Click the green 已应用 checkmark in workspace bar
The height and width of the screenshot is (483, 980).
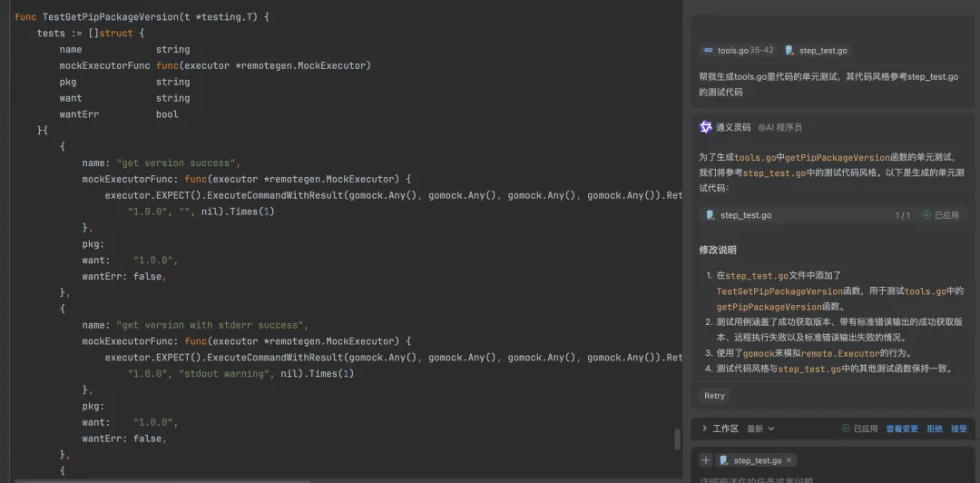(846, 429)
